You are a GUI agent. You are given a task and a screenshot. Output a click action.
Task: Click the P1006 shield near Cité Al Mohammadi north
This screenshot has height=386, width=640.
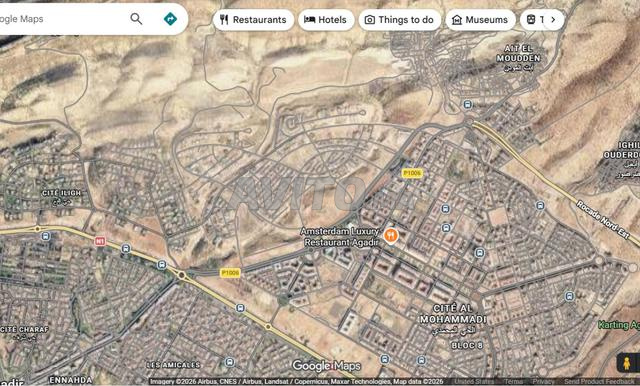412,173
